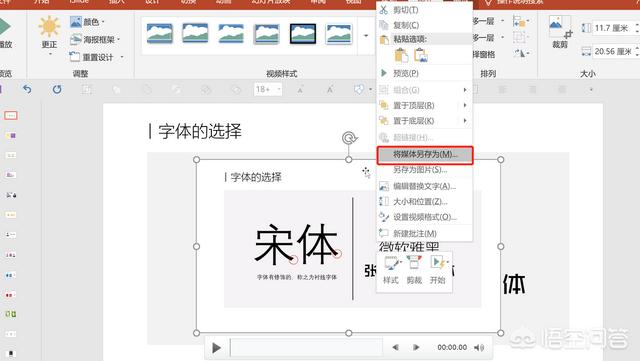The image size is (640, 361).
Task: Click the rotation handle above the video
Action: coord(349,138)
